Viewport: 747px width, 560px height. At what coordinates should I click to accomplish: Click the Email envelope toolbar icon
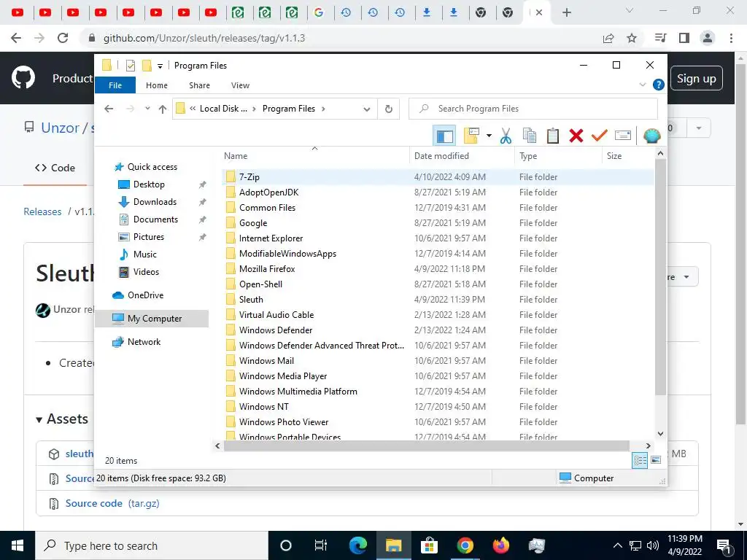(x=623, y=136)
